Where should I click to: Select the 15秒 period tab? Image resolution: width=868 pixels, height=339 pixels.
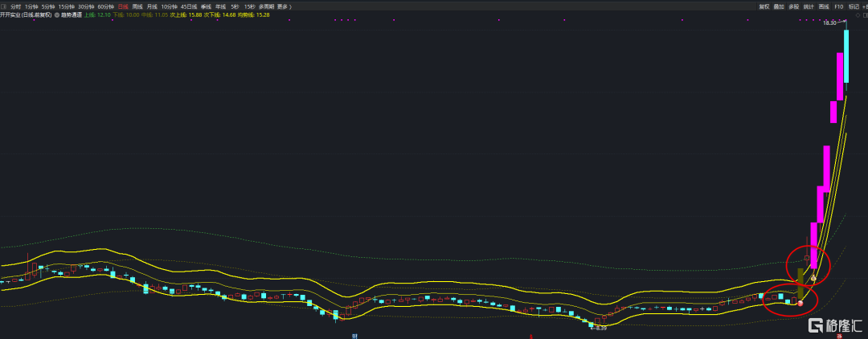[x=250, y=6]
